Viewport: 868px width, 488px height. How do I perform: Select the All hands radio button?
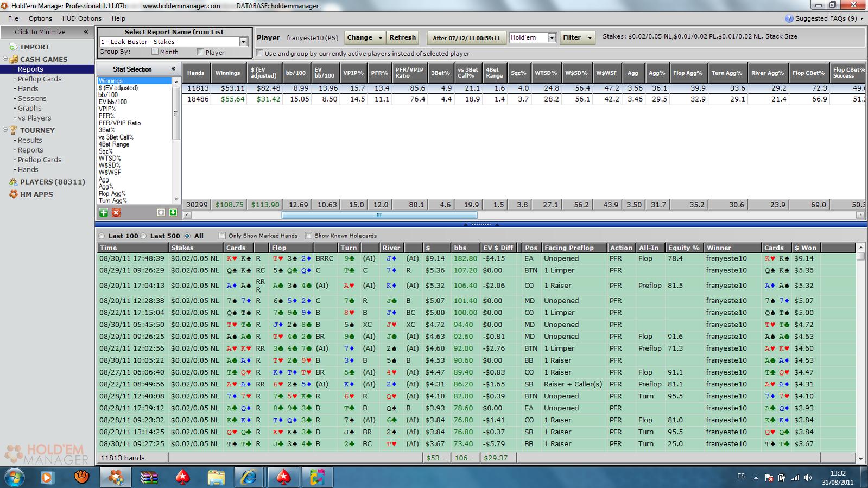pyautogui.click(x=187, y=236)
